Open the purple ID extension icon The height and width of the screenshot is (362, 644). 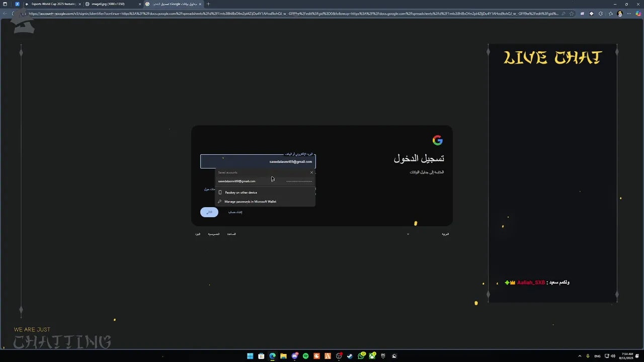point(582,14)
